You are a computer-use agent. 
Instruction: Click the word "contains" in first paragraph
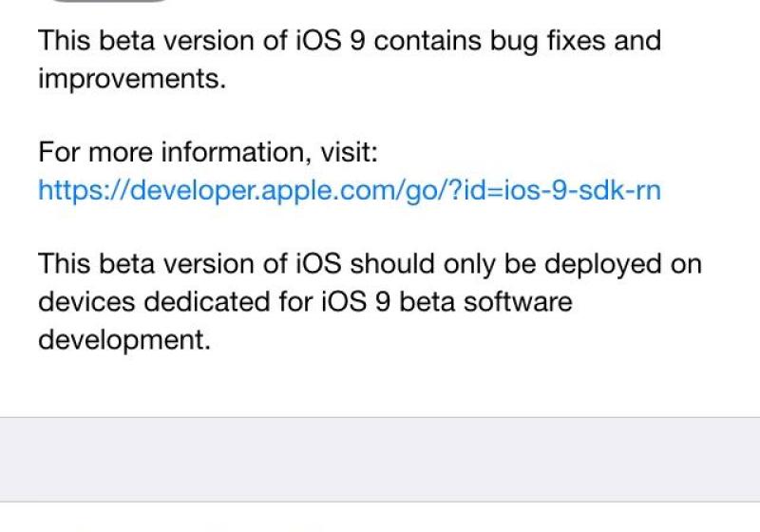point(427,40)
